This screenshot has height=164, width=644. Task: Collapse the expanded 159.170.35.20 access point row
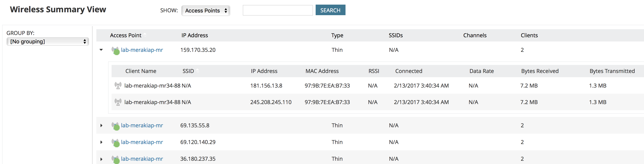point(101,50)
